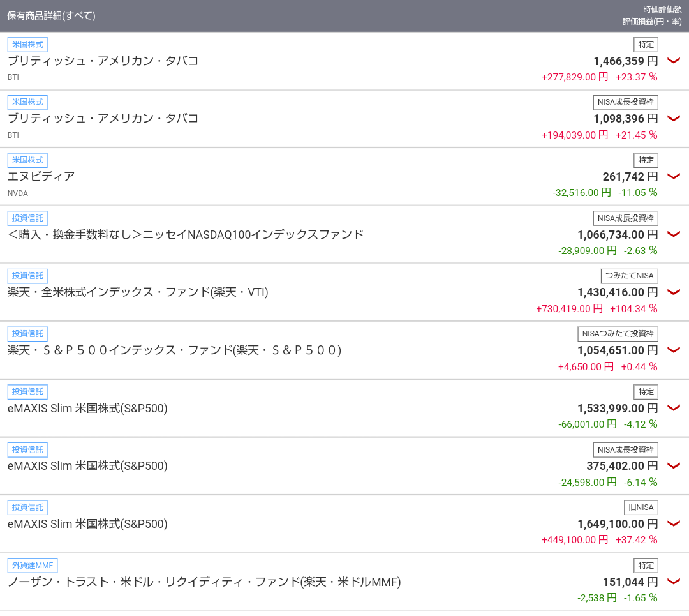This screenshot has height=616, width=689.
Task: Select the gain +194,039.00 円
Action: click(575, 135)
